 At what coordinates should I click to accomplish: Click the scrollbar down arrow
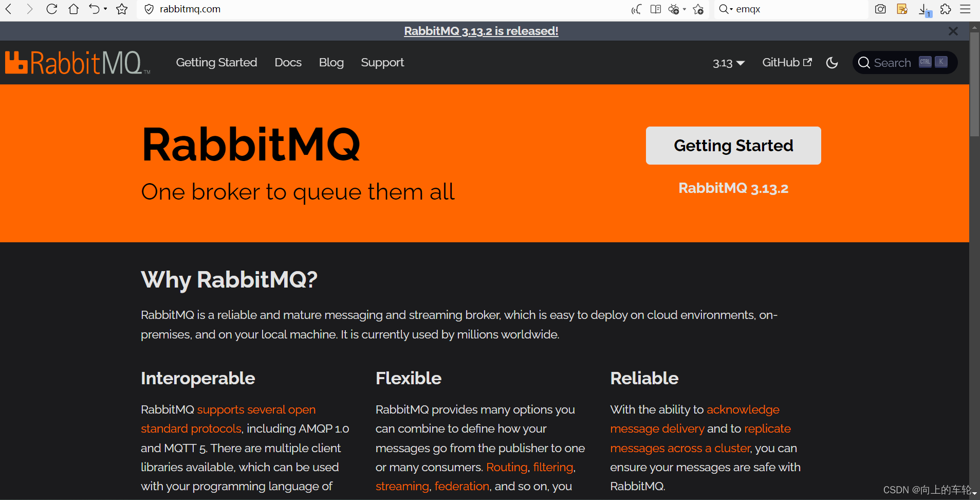pos(974,494)
